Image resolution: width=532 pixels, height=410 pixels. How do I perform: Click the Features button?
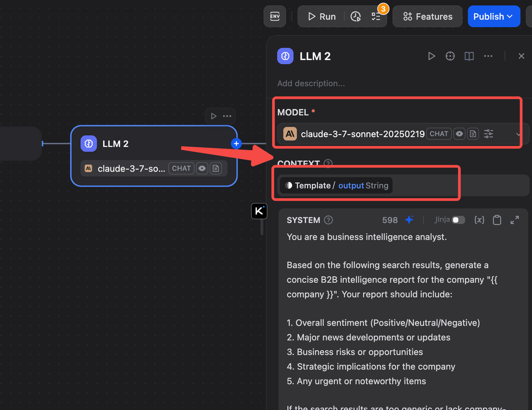(x=427, y=16)
